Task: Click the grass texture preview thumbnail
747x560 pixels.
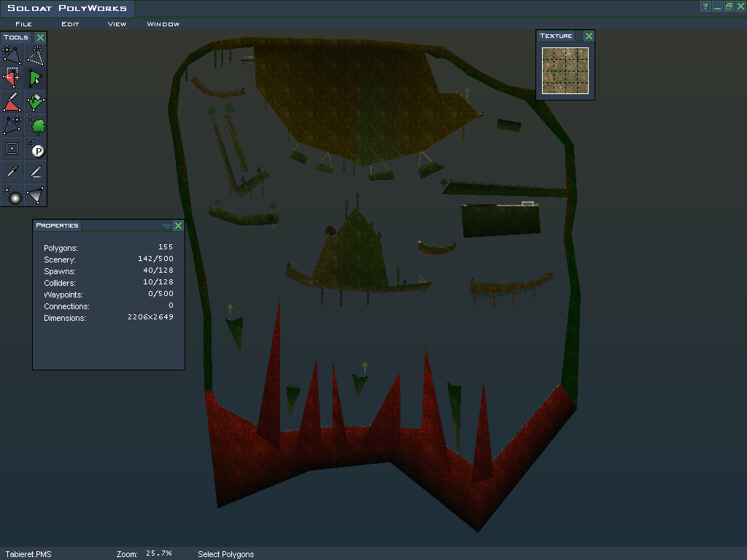Action: pyautogui.click(x=565, y=71)
